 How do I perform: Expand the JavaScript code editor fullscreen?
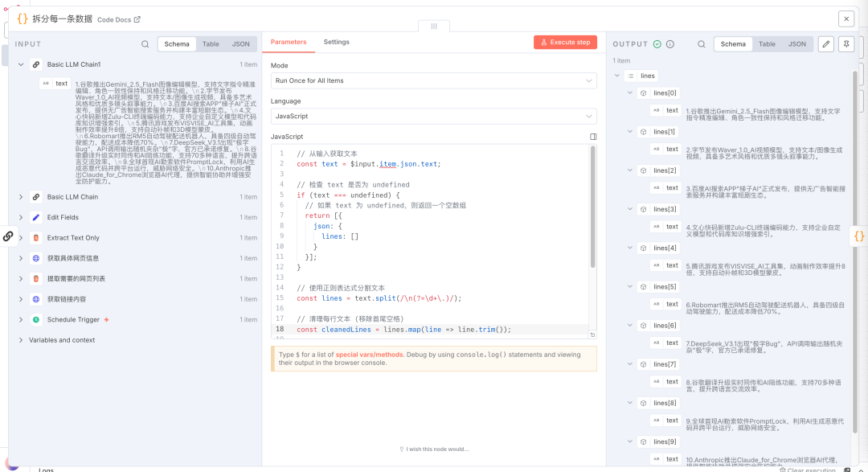[593, 137]
